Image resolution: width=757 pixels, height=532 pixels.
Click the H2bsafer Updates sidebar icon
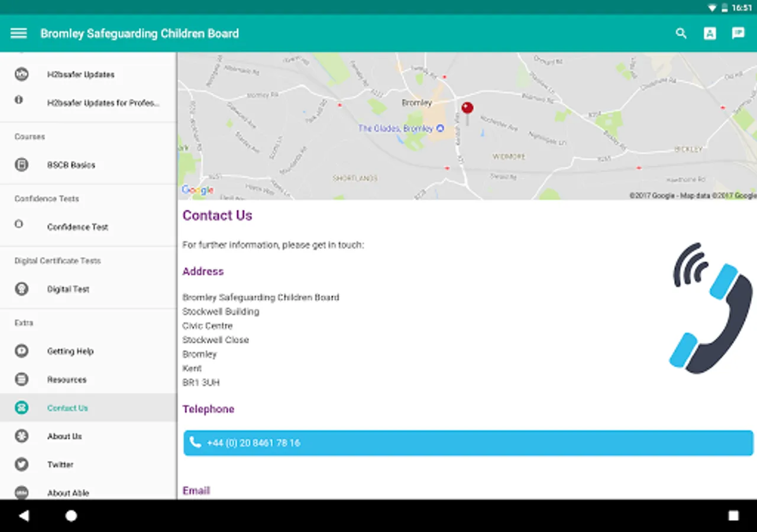pyautogui.click(x=21, y=74)
